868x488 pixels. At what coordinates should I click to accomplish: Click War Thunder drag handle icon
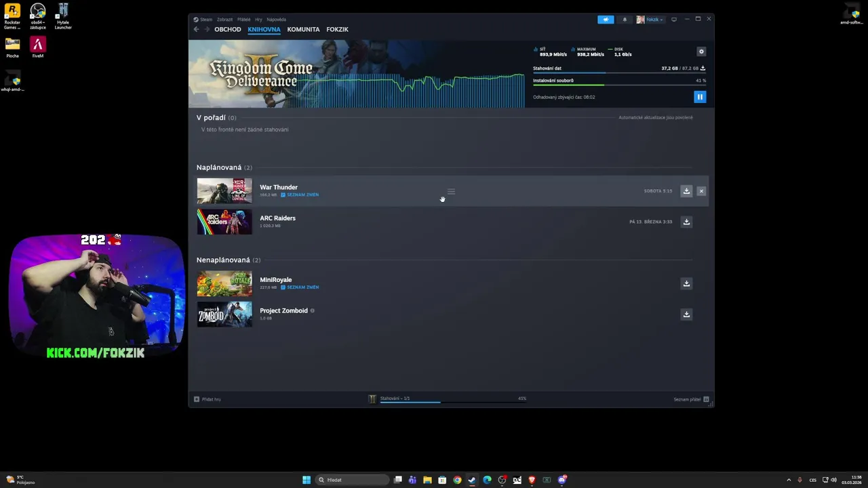pos(451,192)
